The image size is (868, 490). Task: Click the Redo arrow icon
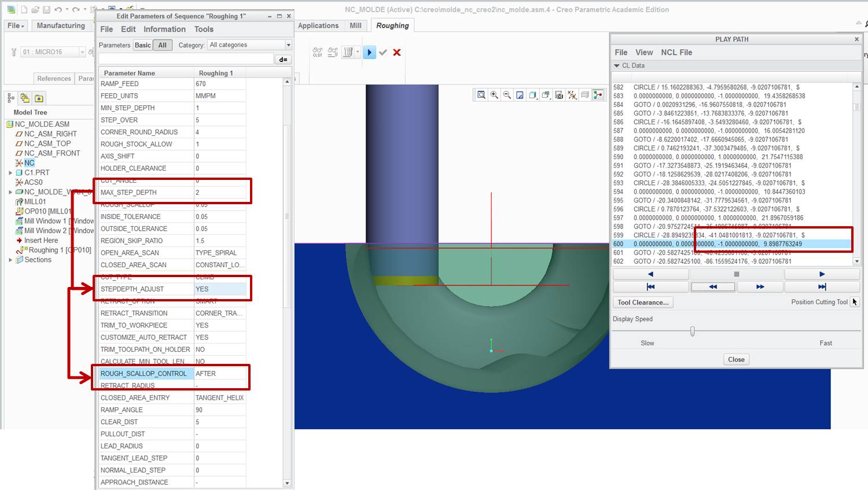click(x=76, y=9)
